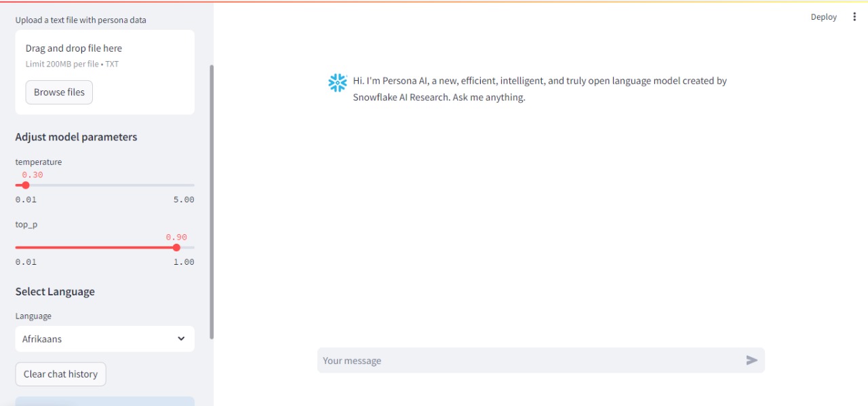Viewport: 868px width, 406px height.
Task: Click the temperature slider handle
Action: coord(26,185)
